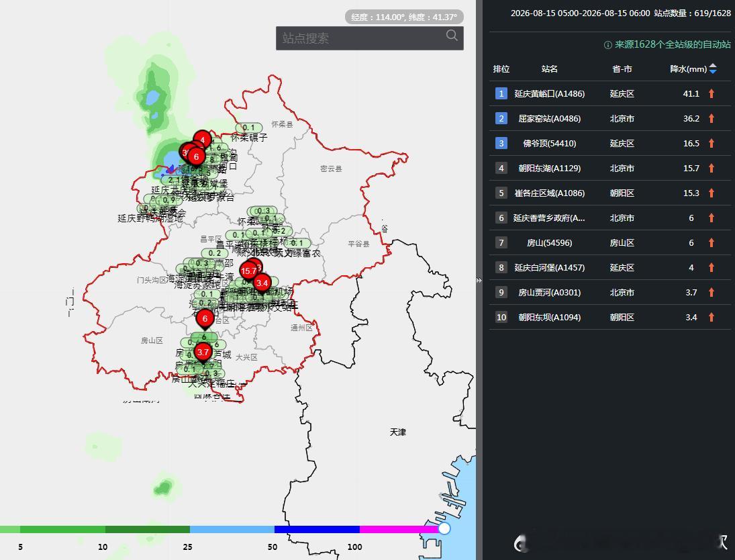
Task: Click the blue rank 2 badge
Action: (501, 118)
